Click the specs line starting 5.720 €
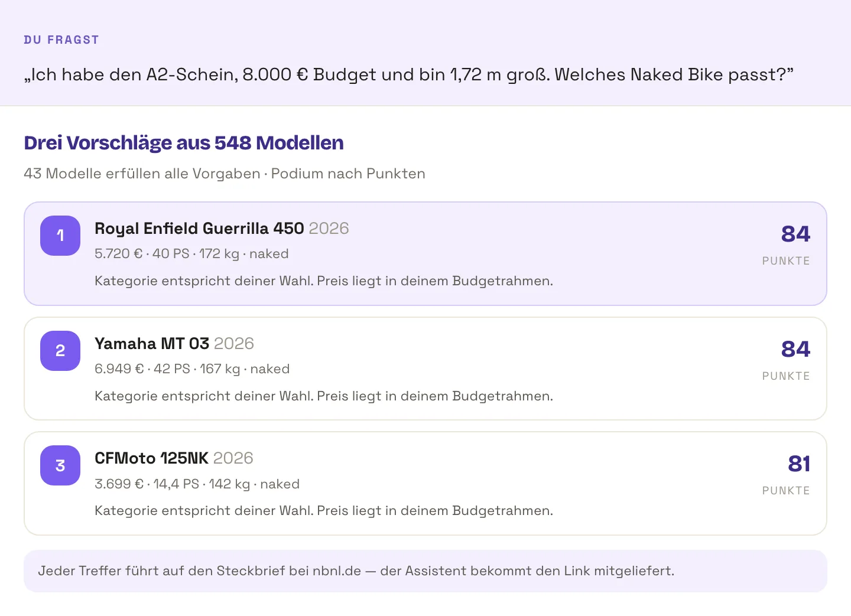 [x=191, y=254]
